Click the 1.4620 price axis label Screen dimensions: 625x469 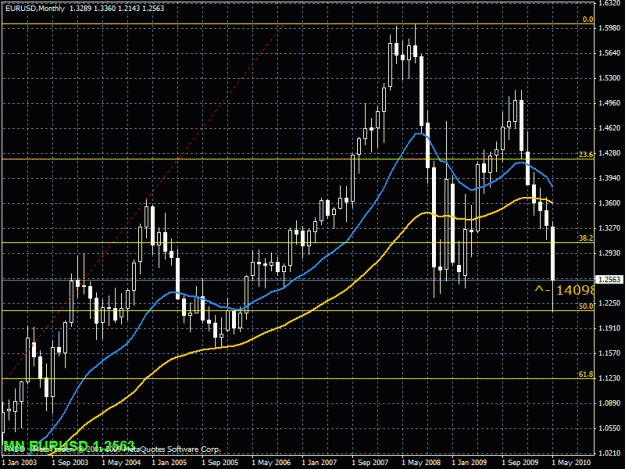(x=609, y=128)
